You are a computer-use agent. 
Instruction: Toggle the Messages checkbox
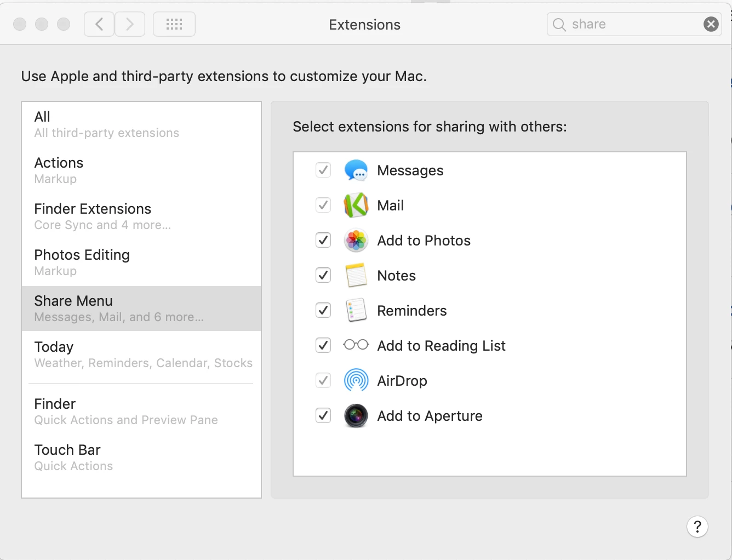323,170
